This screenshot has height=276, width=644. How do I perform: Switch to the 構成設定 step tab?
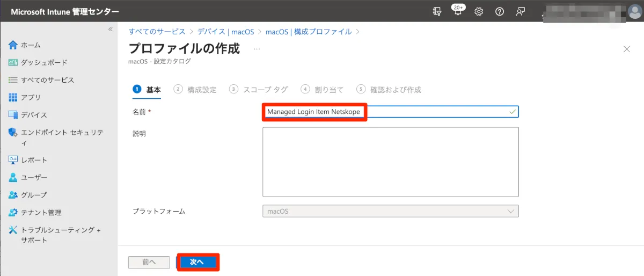(x=195, y=90)
